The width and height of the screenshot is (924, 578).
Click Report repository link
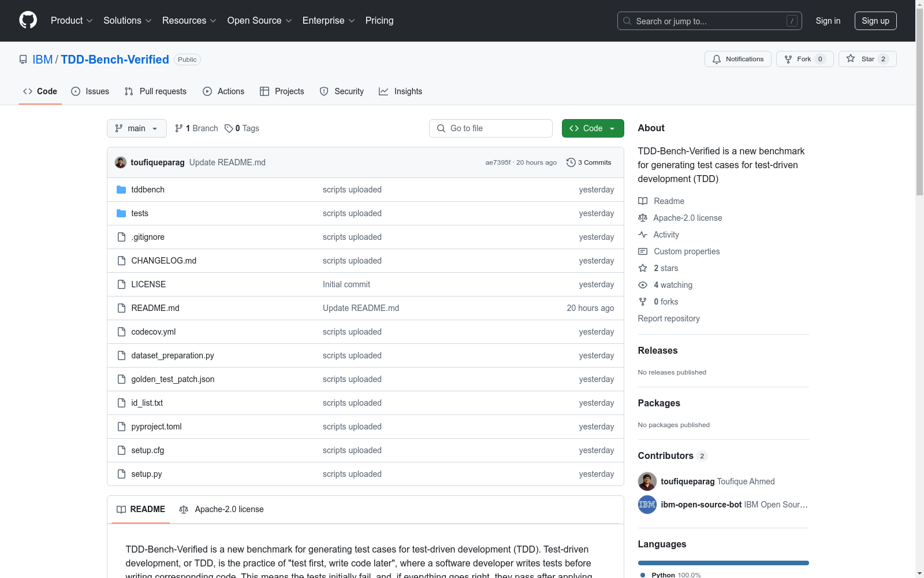669,318
